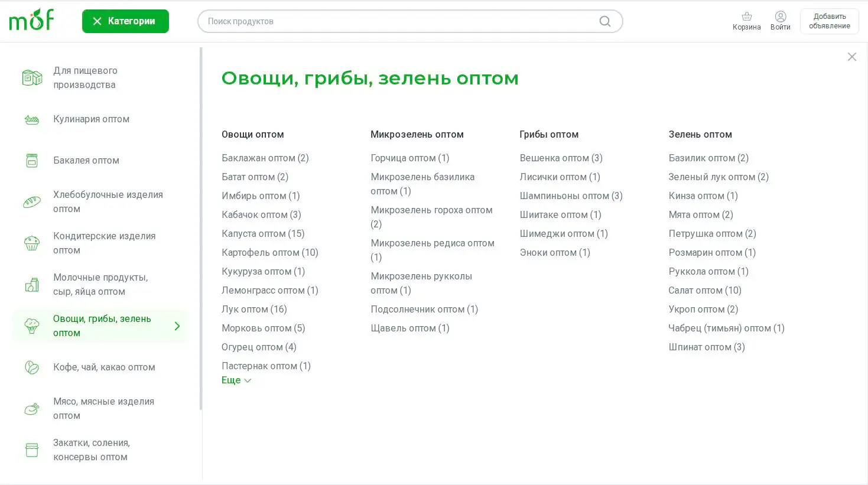The width and height of the screenshot is (868, 485).
Task: Open Микрозелень гороха оптом link
Action: [x=431, y=217]
